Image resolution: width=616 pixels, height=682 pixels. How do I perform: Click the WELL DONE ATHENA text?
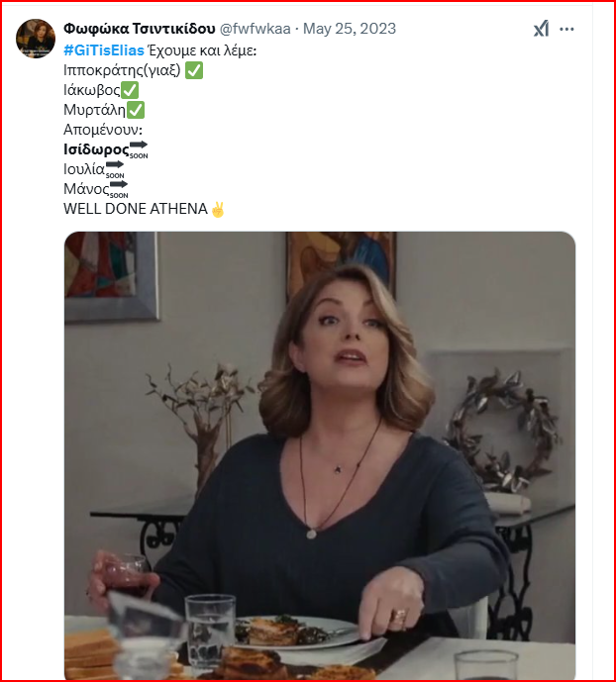[x=135, y=209]
